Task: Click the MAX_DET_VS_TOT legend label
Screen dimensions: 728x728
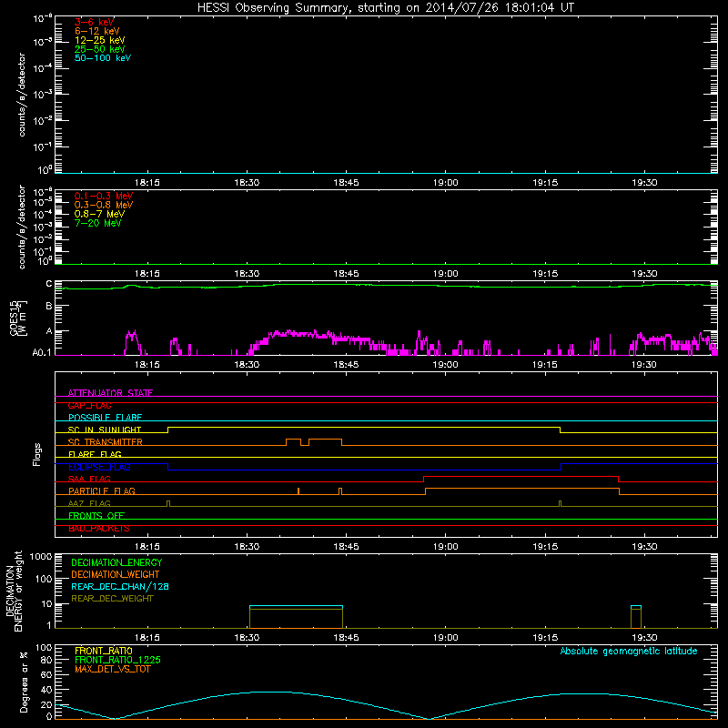Action: click(112, 669)
